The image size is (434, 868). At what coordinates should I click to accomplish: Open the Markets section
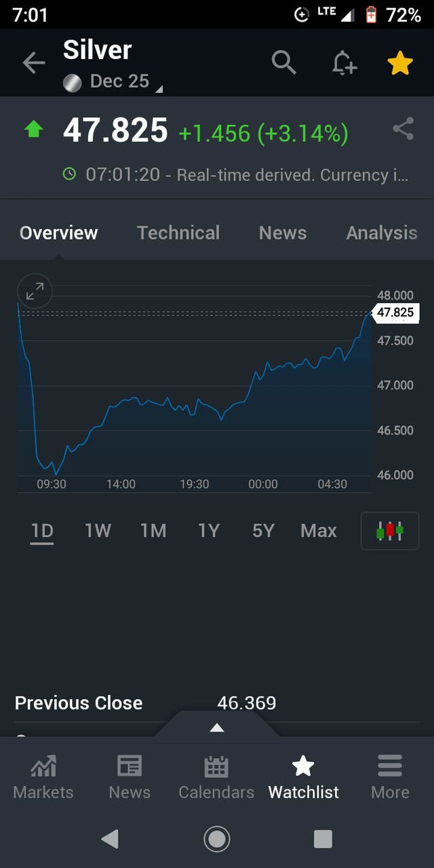(x=43, y=776)
